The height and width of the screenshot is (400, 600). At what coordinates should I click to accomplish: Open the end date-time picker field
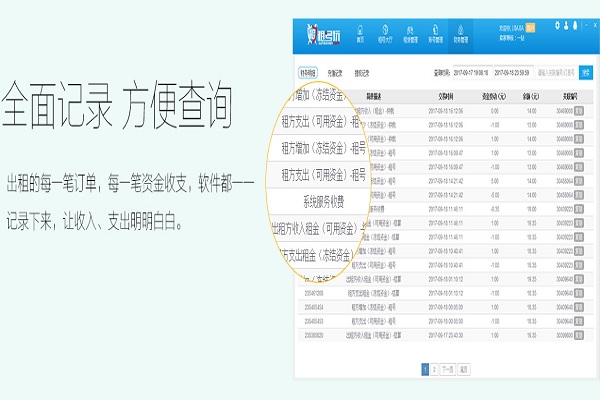pyautogui.click(x=514, y=73)
